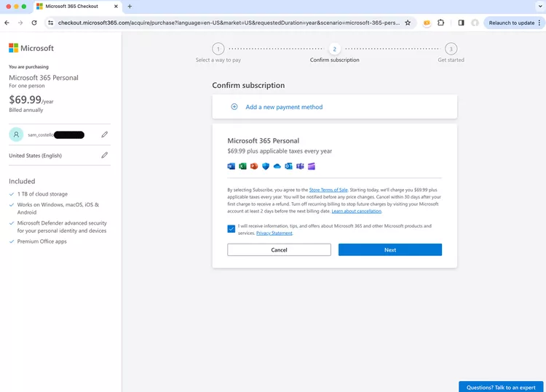
Task: Click the Premium Office apps item
Action: 41,241
